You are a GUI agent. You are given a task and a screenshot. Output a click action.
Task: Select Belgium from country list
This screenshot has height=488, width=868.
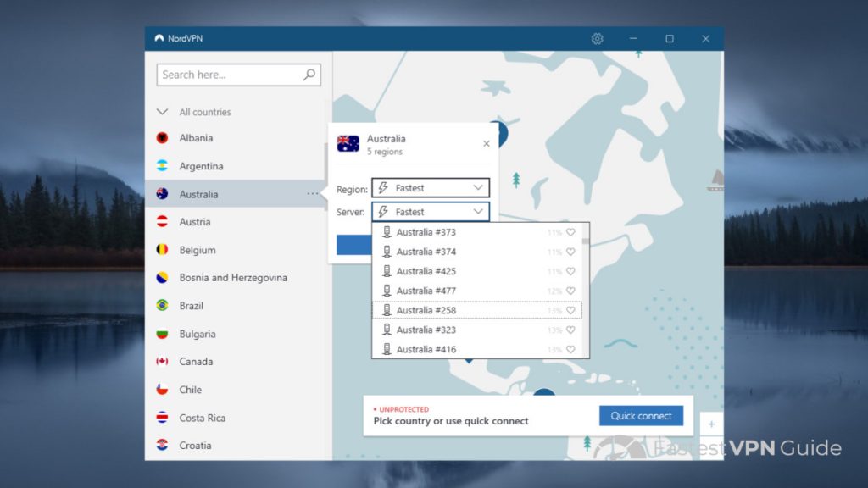235,250
